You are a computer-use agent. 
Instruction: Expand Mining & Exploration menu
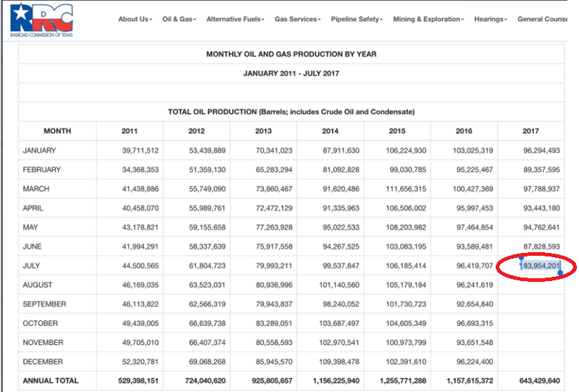coord(428,19)
